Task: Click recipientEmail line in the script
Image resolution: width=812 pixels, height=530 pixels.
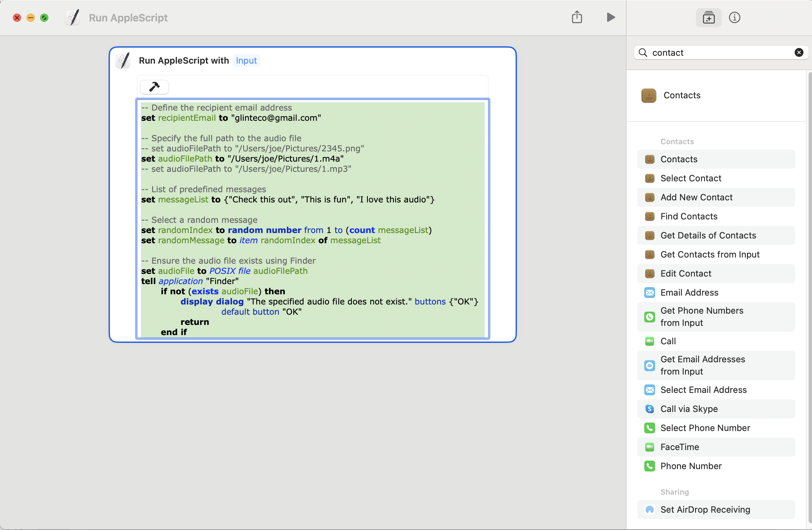Action: coord(231,118)
